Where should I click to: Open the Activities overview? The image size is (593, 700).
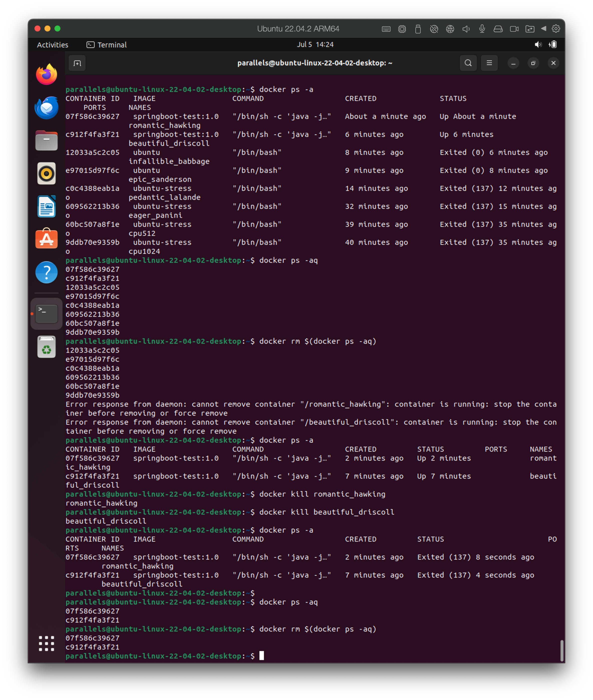pos(52,45)
